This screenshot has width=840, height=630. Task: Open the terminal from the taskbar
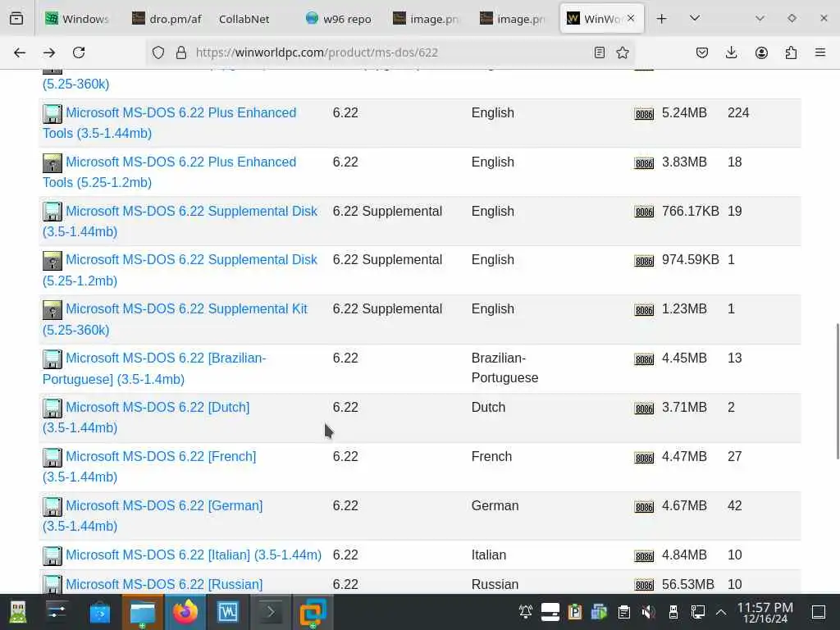click(271, 612)
